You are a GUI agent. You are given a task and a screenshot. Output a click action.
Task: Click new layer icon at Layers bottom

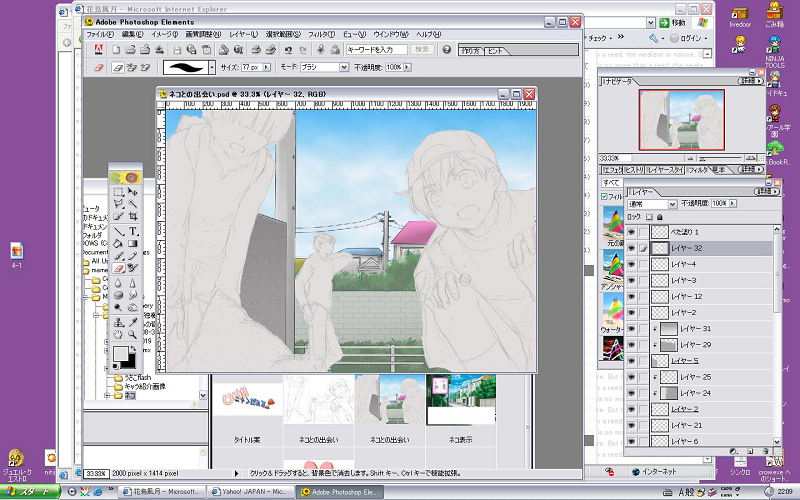(x=751, y=452)
